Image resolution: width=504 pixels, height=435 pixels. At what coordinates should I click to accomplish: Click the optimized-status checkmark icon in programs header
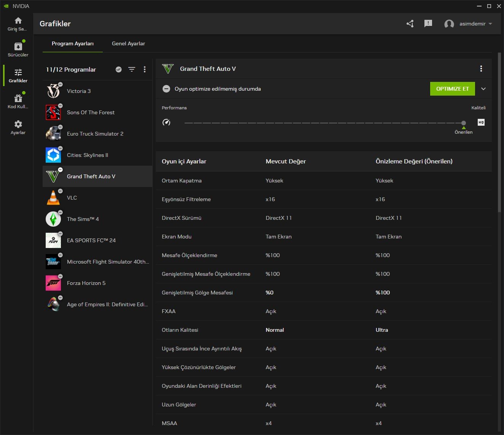pos(119,69)
